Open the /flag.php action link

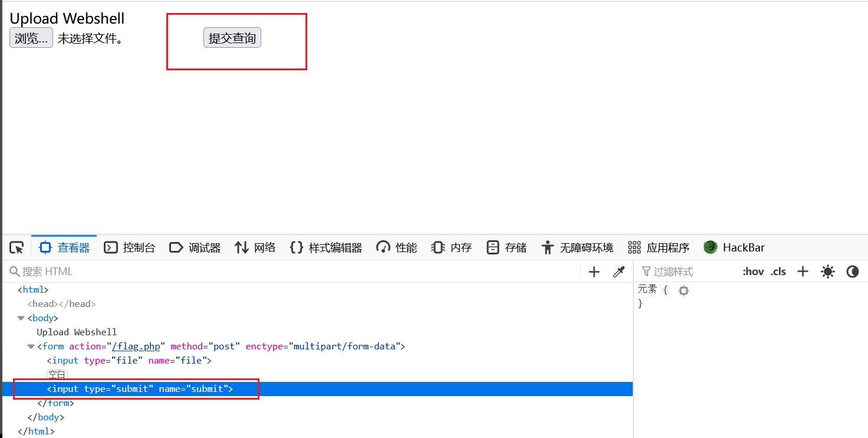point(136,347)
